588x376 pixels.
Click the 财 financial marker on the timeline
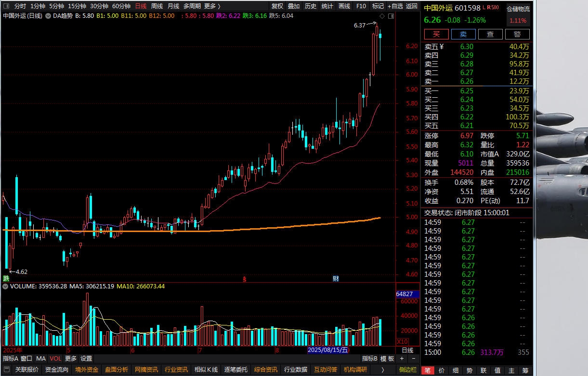(x=336, y=279)
